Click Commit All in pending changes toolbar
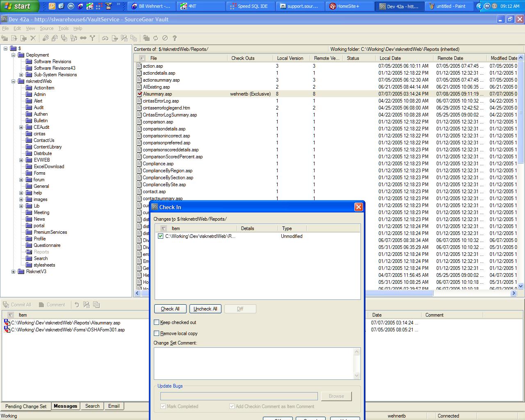The image size is (525, 420). point(17,305)
